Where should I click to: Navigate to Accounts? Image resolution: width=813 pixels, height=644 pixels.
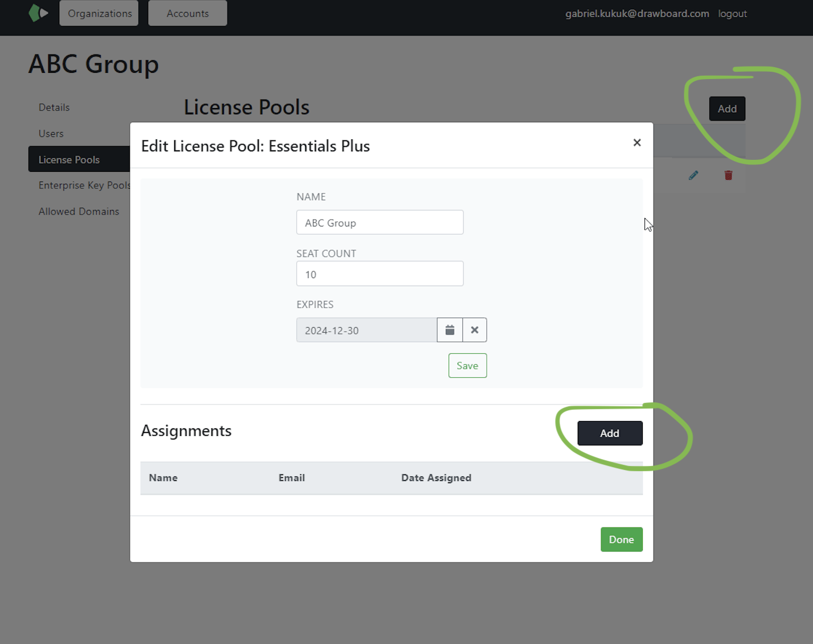click(187, 13)
